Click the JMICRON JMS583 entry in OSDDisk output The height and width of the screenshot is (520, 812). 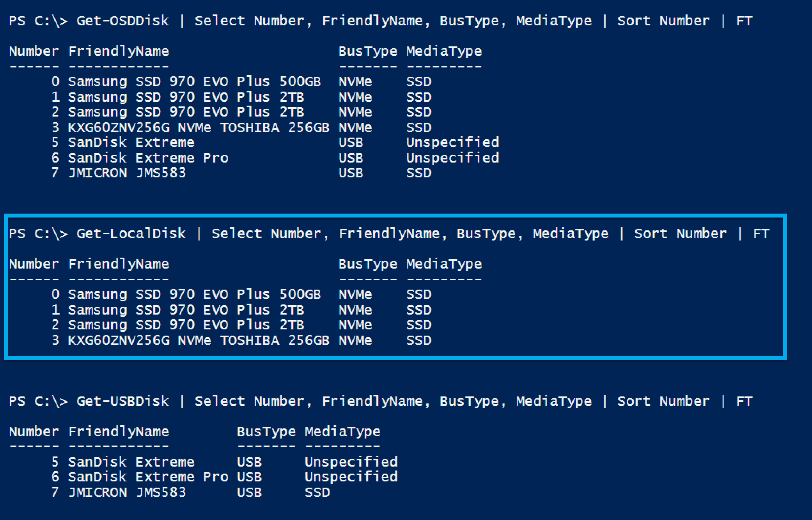tap(127, 173)
